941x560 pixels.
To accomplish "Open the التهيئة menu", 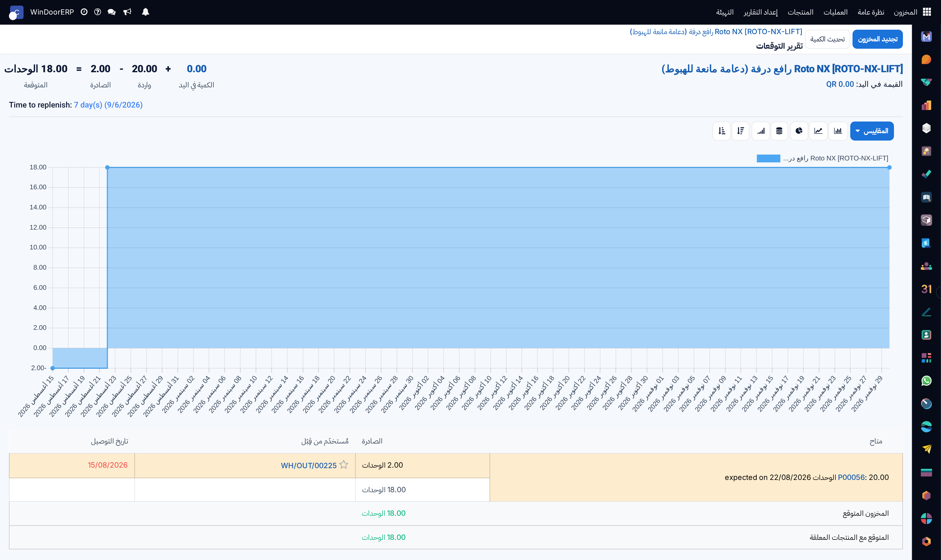I will (x=725, y=12).
